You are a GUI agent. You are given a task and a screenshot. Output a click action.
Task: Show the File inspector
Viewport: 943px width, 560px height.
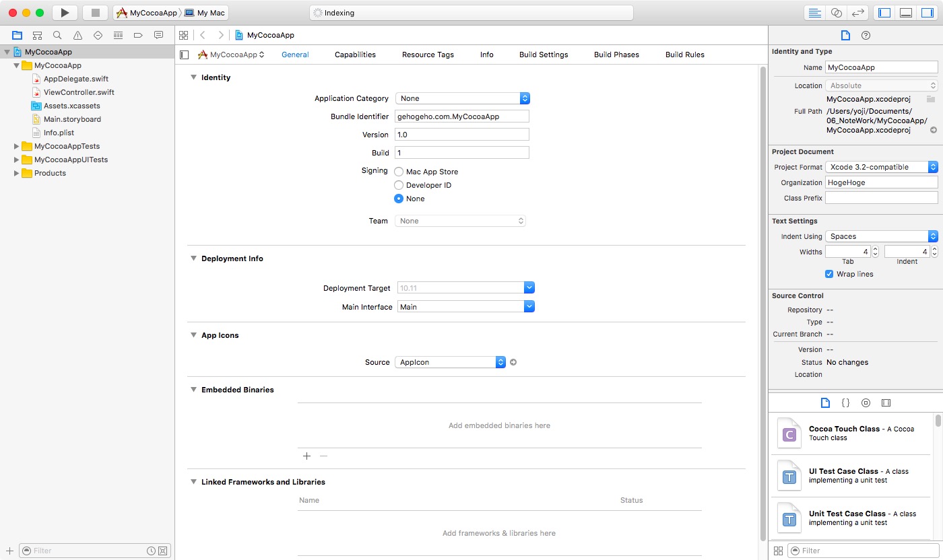[x=845, y=36]
